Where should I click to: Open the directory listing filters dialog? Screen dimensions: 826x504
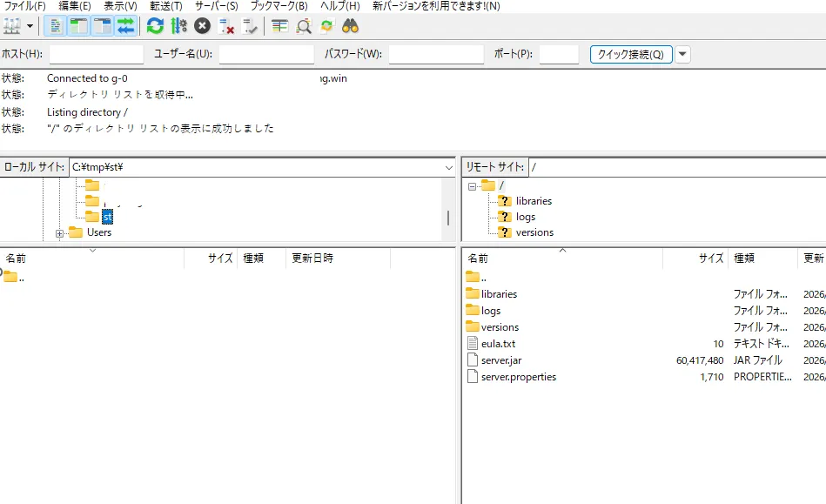pos(279,26)
